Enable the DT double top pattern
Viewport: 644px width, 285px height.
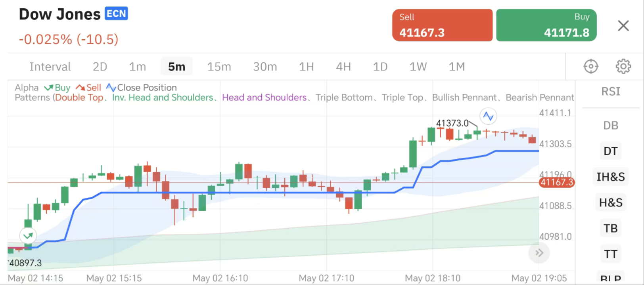point(610,151)
